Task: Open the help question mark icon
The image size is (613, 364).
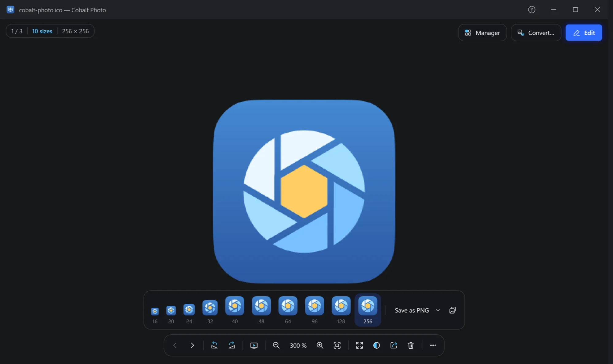Action: [x=531, y=10]
